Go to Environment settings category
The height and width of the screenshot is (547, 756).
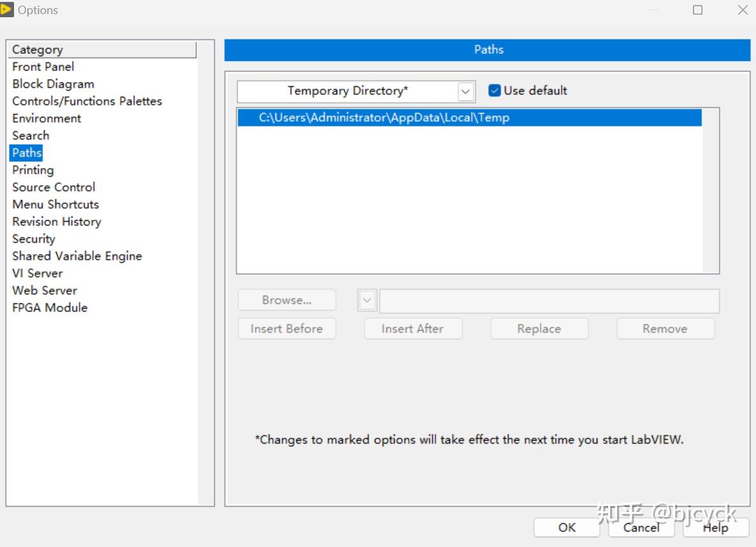point(47,119)
